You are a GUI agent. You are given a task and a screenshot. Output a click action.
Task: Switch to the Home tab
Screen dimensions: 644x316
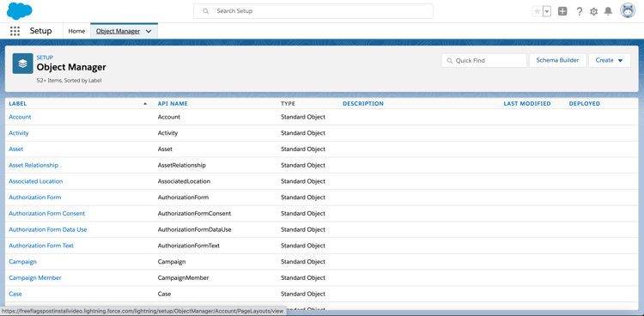pos(76,31)
